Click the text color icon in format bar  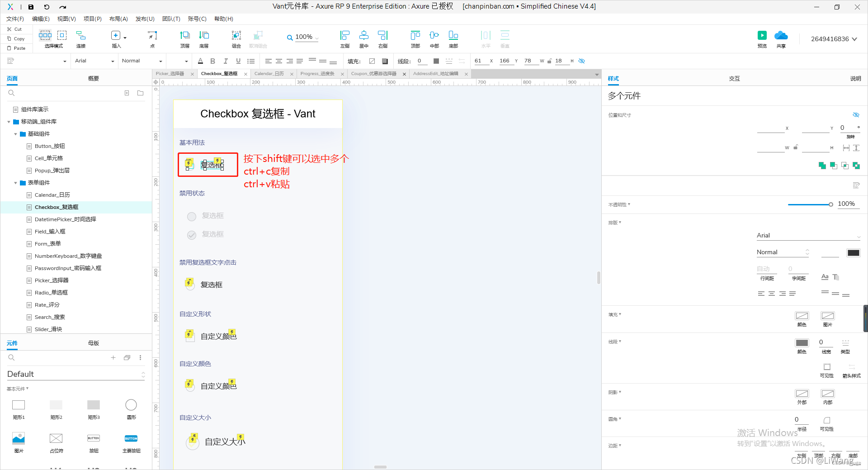click(x=200, y=61)
